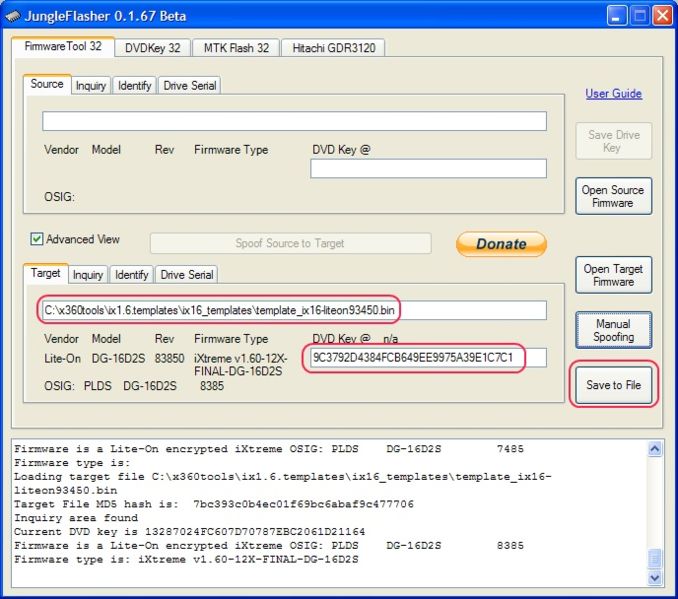Click Open Source Firmware button
Screen dimensions: 678x599
point(613,196)
